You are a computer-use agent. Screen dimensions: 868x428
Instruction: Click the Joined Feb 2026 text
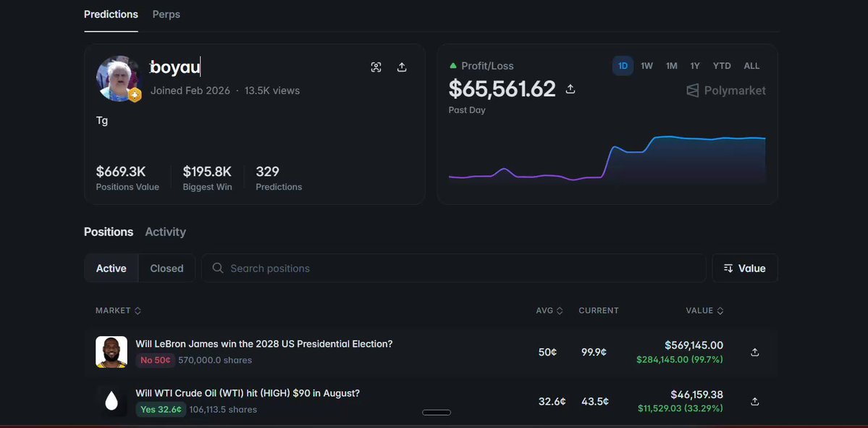[190, 91]
